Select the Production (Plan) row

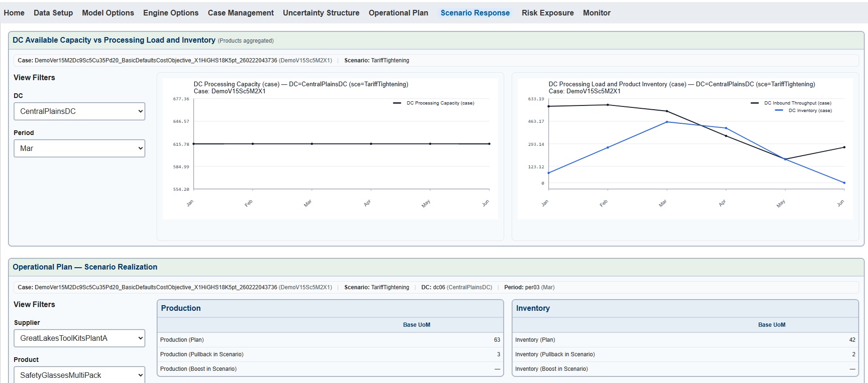click(x=330, y=340)
